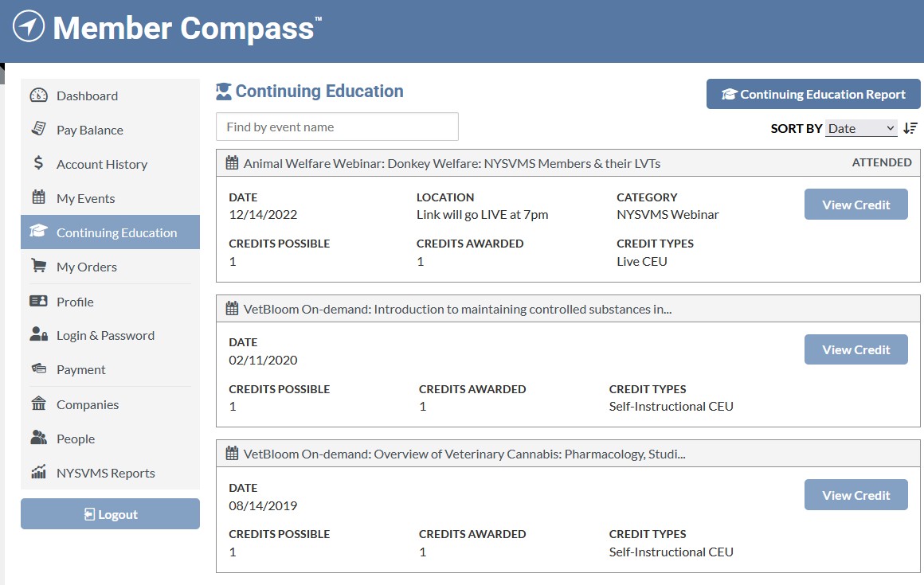The image size is (924, 585).
Task: Go to the People menu item
Action: click(x=76, y=439)
